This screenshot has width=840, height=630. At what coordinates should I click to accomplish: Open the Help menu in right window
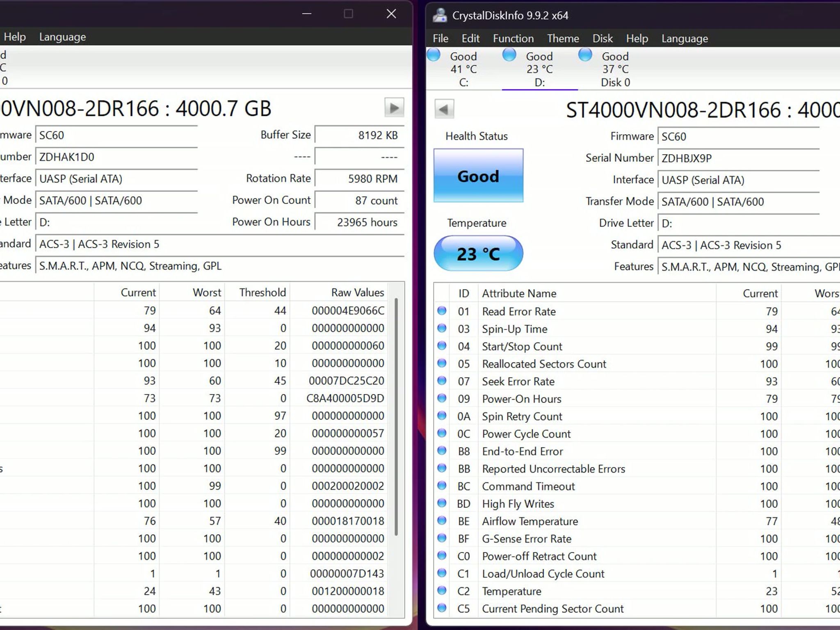637,39
